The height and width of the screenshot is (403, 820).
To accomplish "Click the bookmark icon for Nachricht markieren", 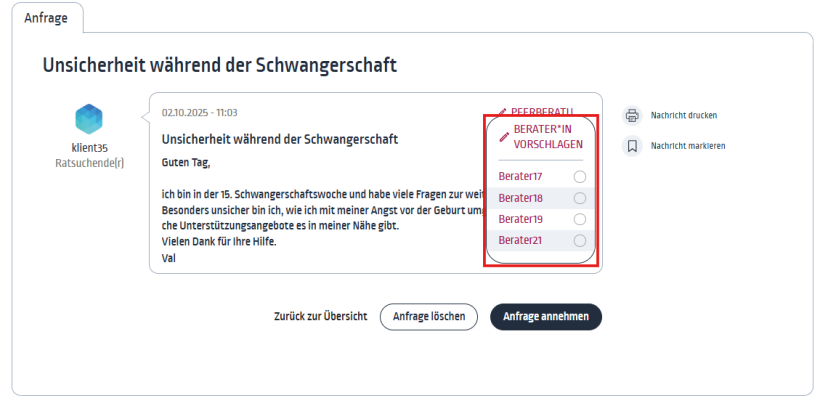I will coord(632,146).
